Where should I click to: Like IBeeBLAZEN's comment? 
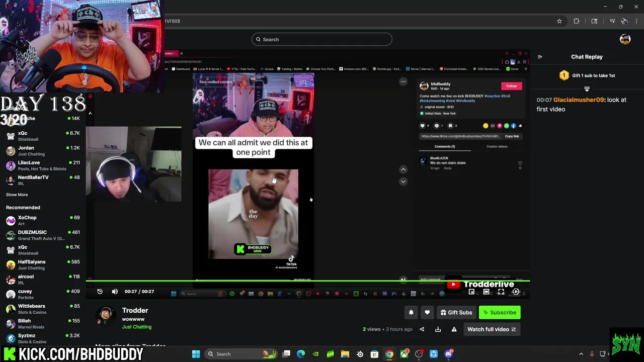pos(520,163)
